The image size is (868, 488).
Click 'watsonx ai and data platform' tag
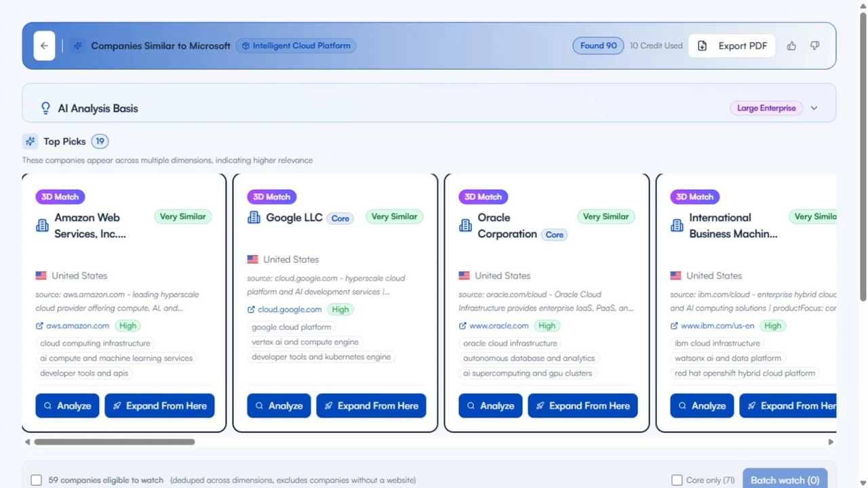tap(728, 359)
